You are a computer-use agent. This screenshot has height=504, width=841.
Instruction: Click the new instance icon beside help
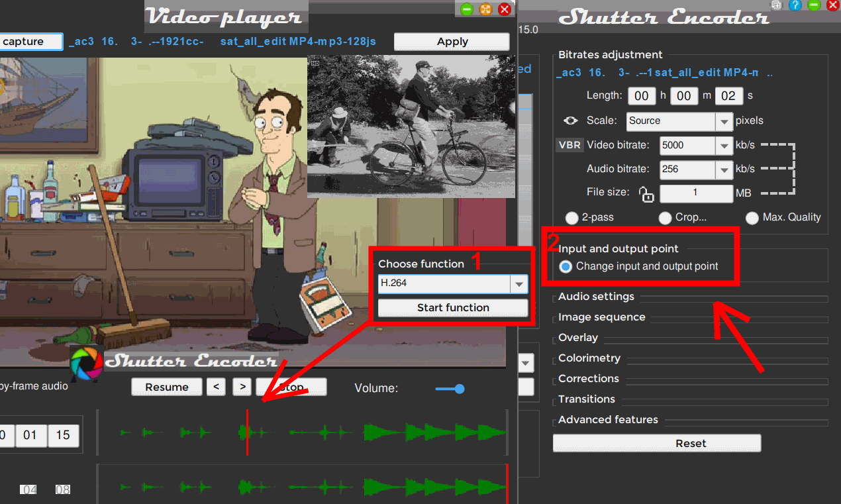coord(777,4)
